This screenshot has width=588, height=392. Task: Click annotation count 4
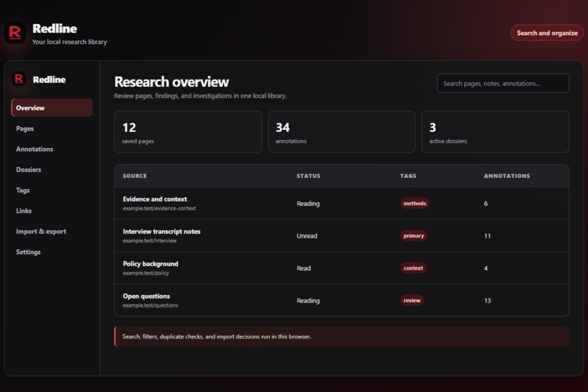486,268
